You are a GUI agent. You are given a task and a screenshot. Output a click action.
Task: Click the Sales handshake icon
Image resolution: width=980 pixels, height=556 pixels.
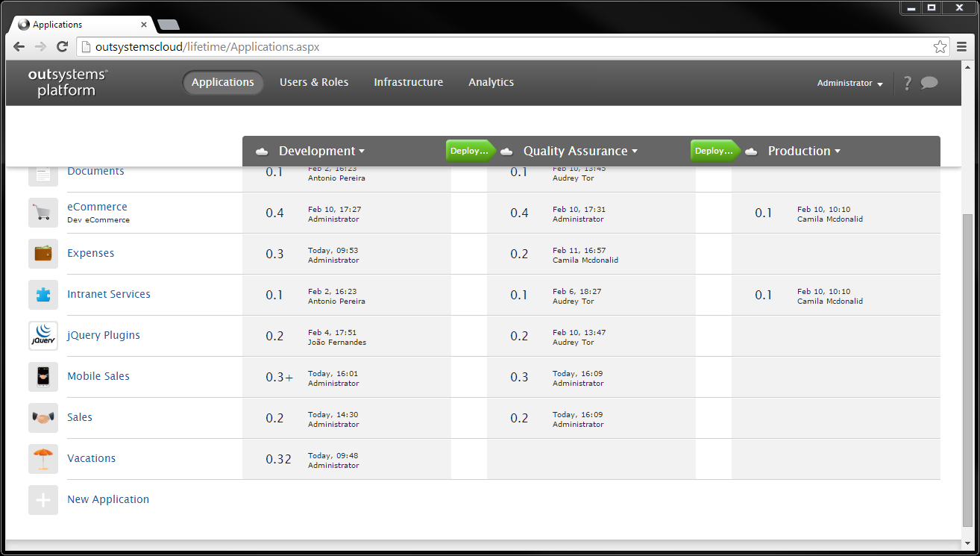pos(43,418)
